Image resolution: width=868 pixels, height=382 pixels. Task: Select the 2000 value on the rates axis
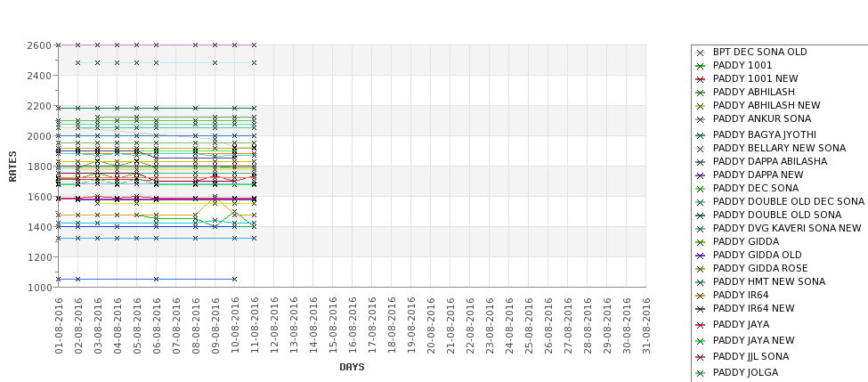pos(39,136)
